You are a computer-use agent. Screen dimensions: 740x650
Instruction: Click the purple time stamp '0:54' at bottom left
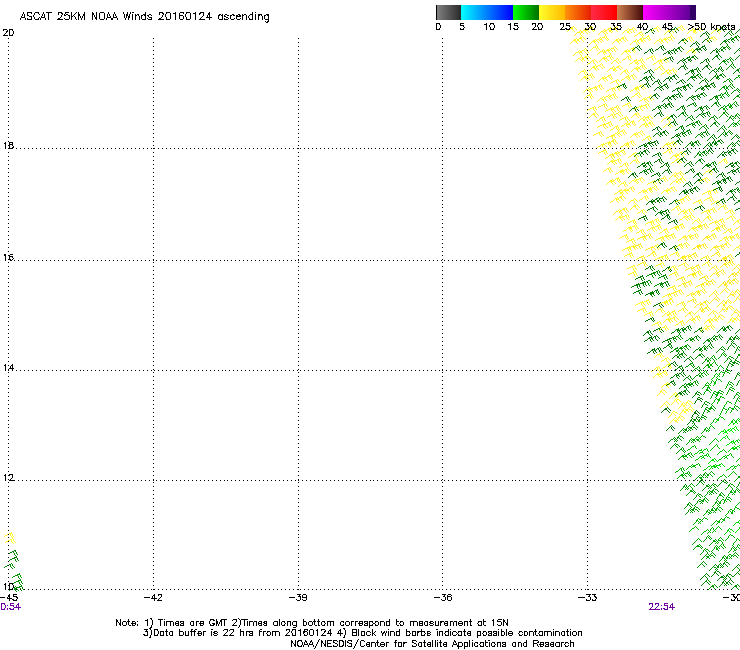(x=10, y=607)
